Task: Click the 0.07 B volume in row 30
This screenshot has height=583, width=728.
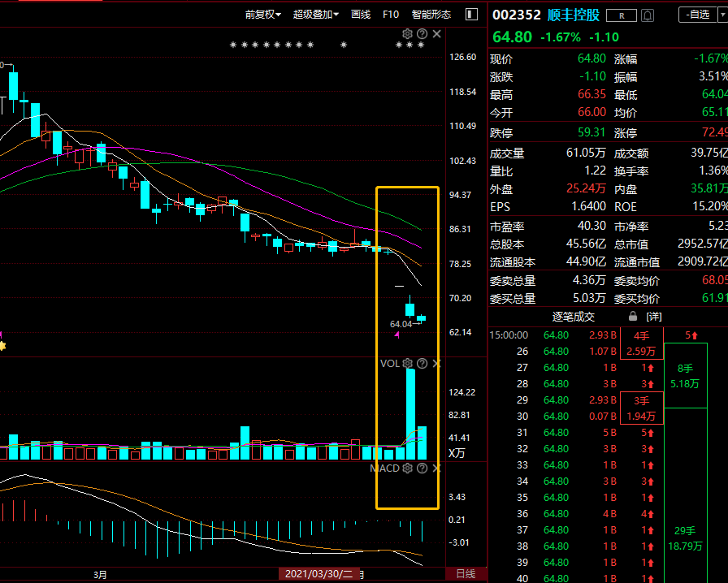Action: 603,417
